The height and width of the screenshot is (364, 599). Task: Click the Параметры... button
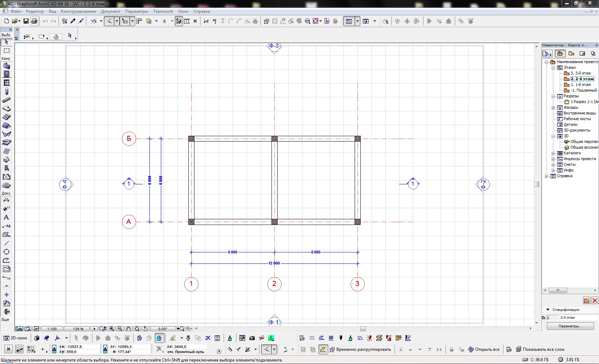(570, 326)
